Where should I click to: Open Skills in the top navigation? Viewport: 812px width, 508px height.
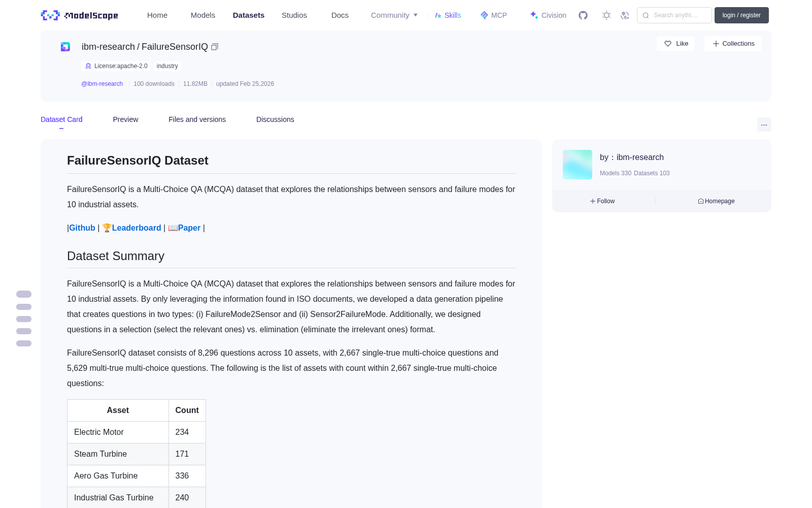point(448,15)
